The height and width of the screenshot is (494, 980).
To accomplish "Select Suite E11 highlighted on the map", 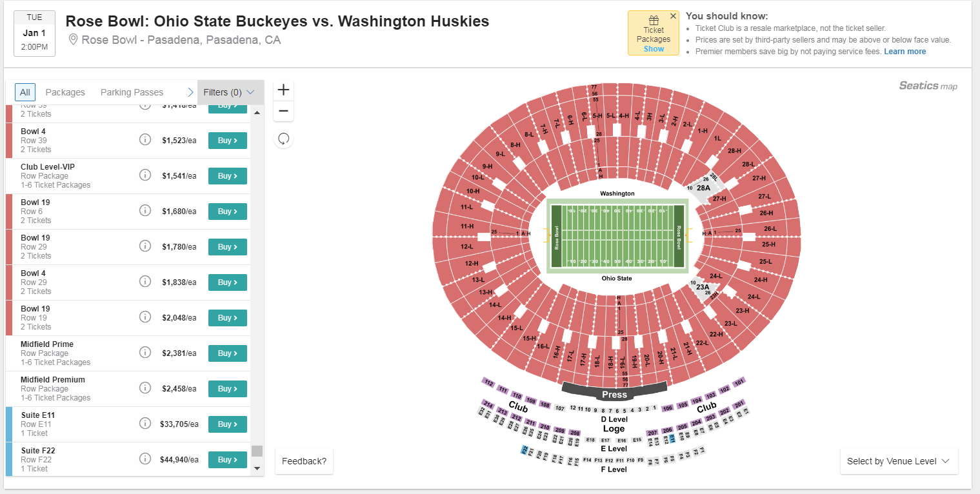I will coord(672,438).
